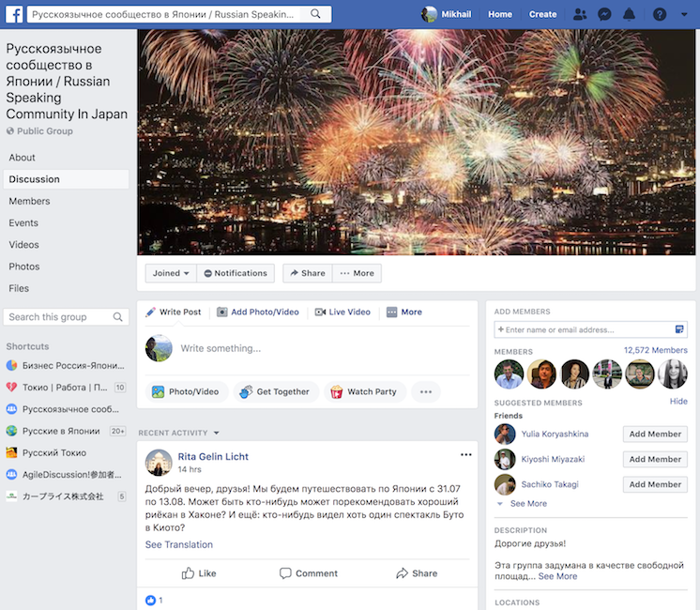700x610 pixels.
Task: Select the Write Post tab
Action: [x=174, y=313]
